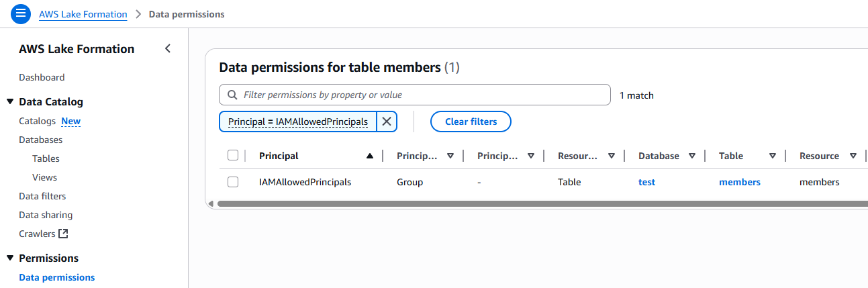Sort by the Table column

773,156
